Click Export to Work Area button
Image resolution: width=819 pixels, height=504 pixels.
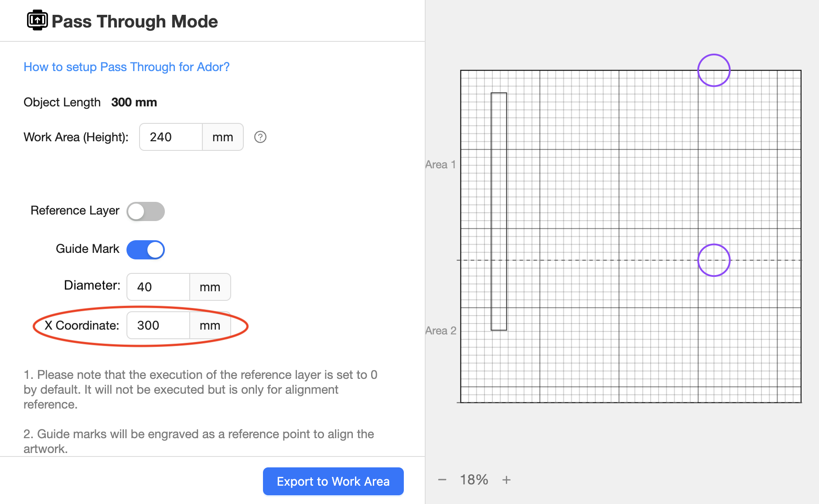pos(333,481)
